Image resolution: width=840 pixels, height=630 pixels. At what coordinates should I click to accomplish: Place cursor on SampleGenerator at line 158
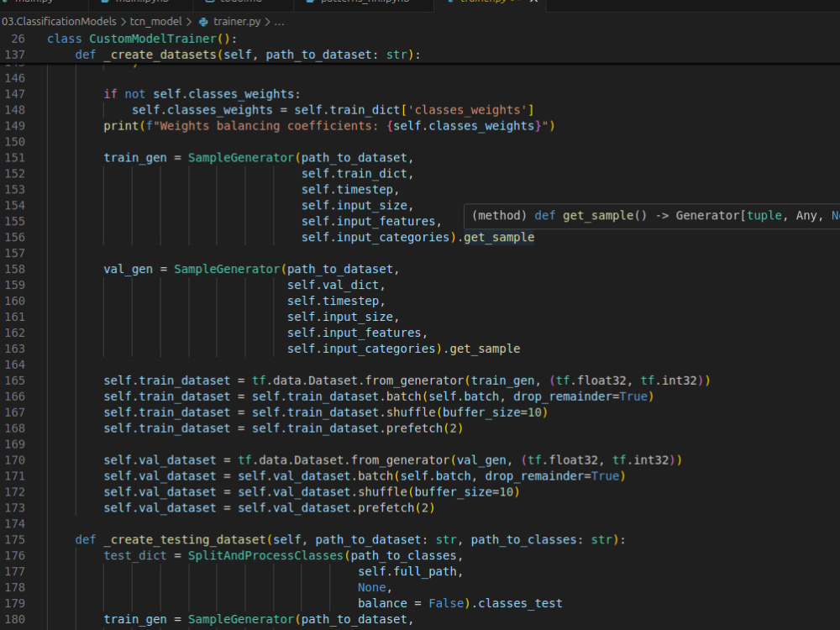[227, 269]
